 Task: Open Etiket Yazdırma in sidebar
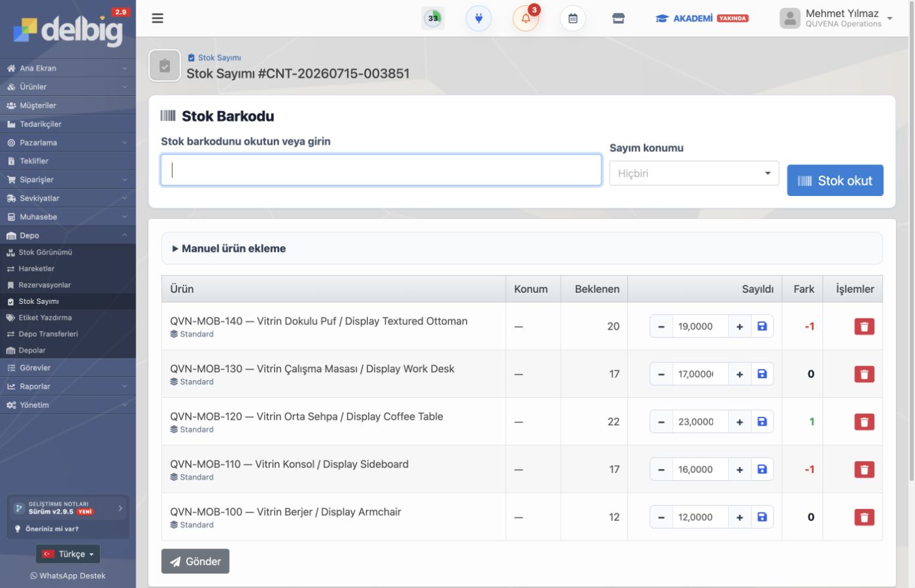[x=45, y=318]
